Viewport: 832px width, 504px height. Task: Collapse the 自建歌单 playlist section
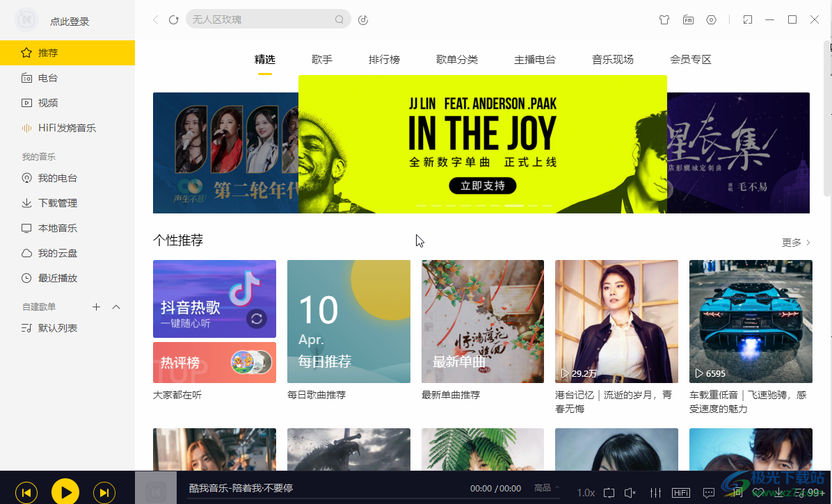[x=116, y=307]
